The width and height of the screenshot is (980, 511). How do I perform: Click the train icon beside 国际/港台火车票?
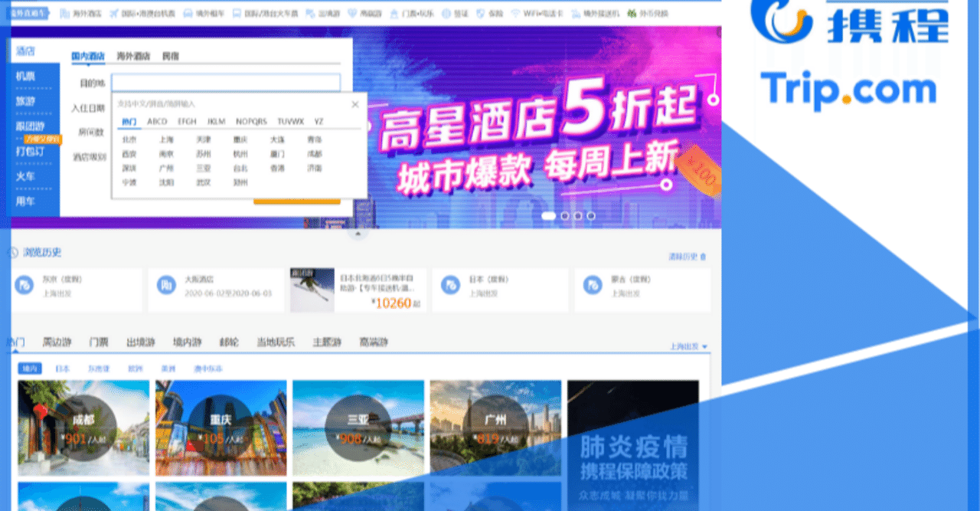pos(237,14)
